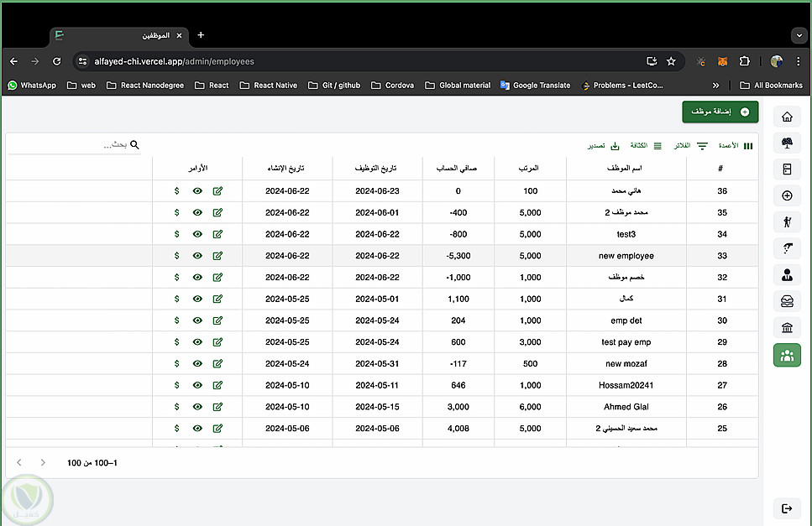Edit the emp det employee row
The image size is (812, 526).
(x=217, y=320)
